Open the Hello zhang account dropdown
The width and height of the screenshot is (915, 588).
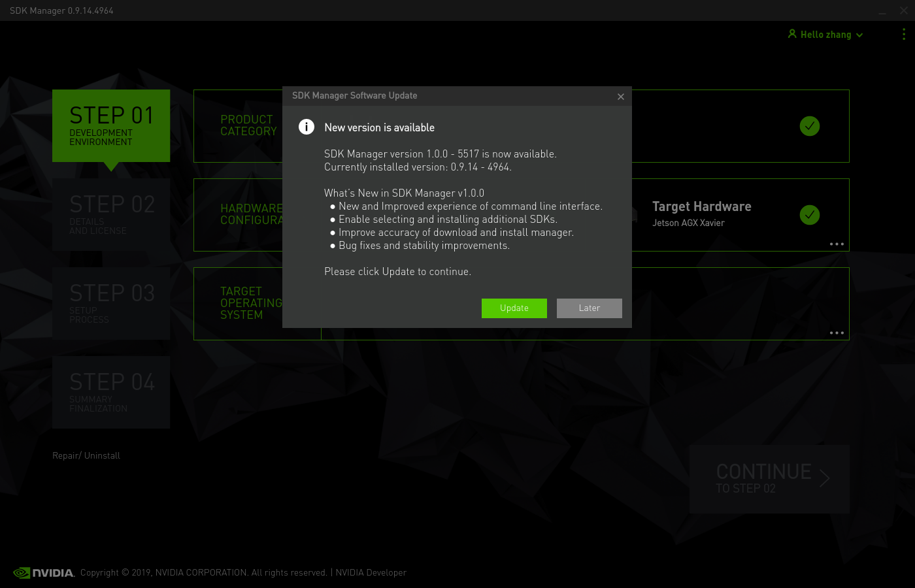tap(825, 35)
